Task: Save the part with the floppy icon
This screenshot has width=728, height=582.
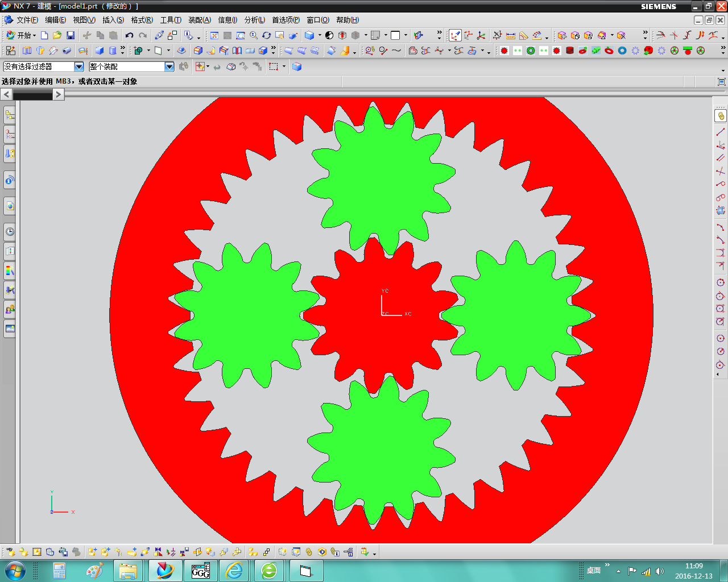Action: click(71, 35)
